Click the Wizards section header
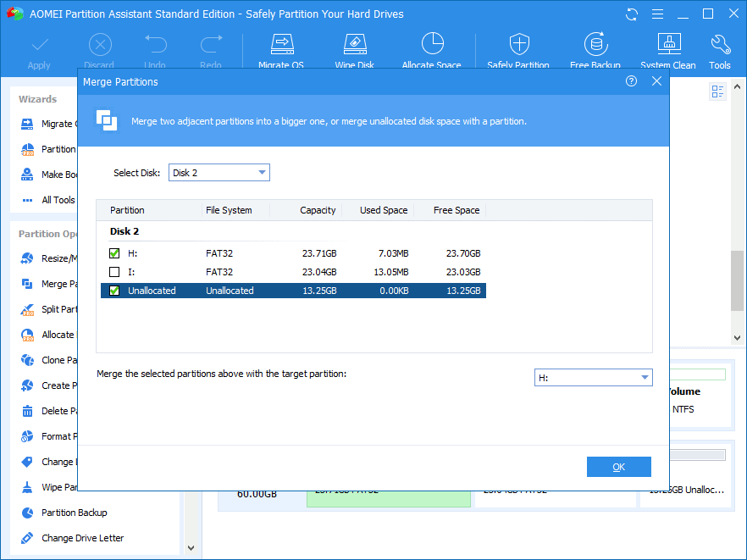747x560 pixels. point(37,99)
